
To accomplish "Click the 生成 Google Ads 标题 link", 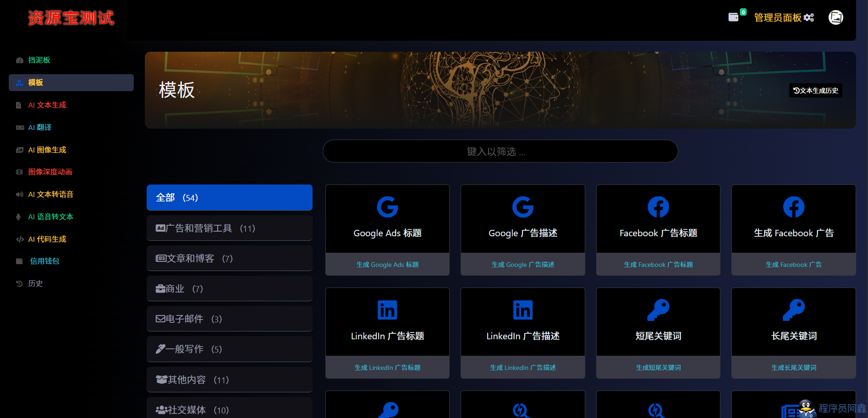I will coord(387,265).
